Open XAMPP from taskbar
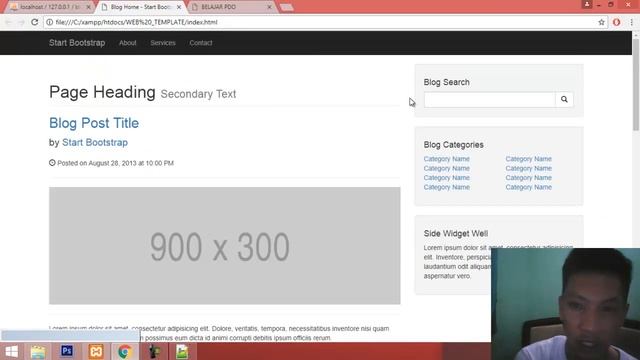 click(96, 351)
